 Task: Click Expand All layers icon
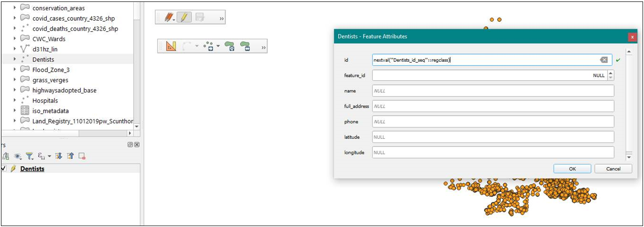59,156
